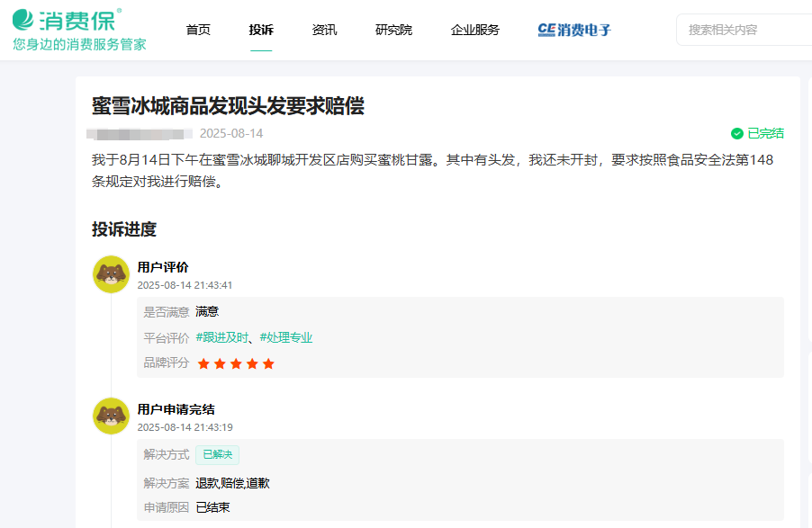Viewport: 812px width, 528px height.
Task: Click the third brand rating star
Action: tap(236, 363)
